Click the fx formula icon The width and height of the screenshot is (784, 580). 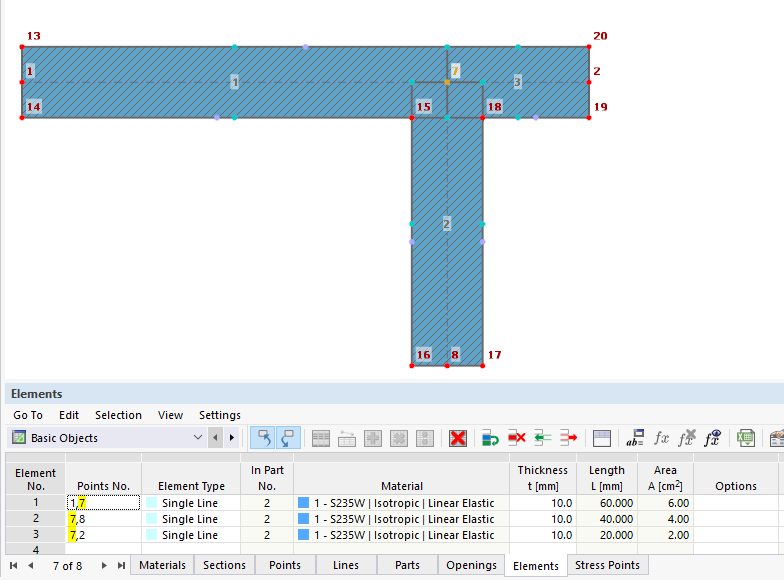click(661, 438)
